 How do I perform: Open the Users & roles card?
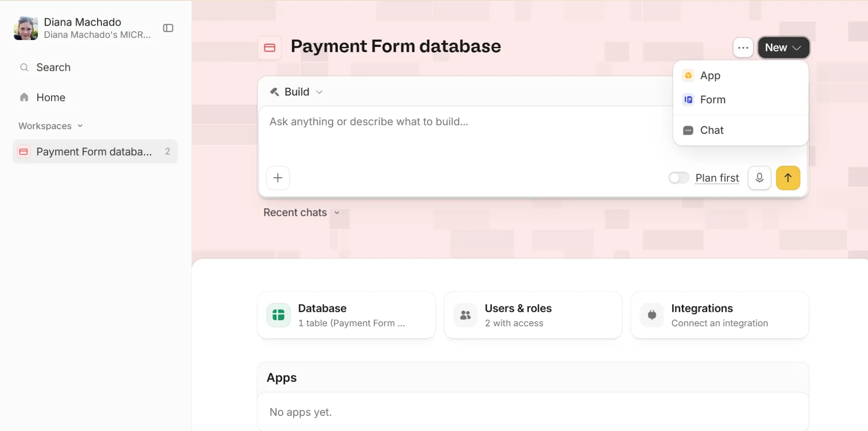(x=533, y=315)
